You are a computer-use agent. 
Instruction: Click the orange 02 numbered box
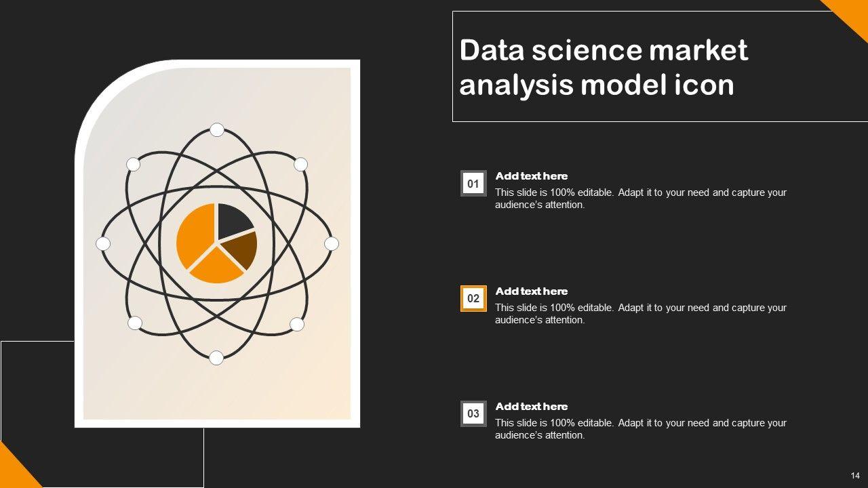point(473,298)
